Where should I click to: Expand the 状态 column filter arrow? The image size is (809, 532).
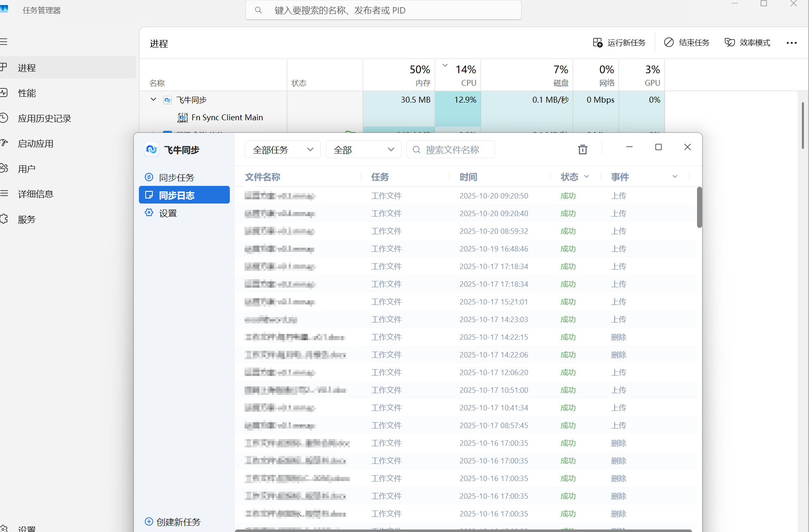pyautogui.click(x=586, y=177)
